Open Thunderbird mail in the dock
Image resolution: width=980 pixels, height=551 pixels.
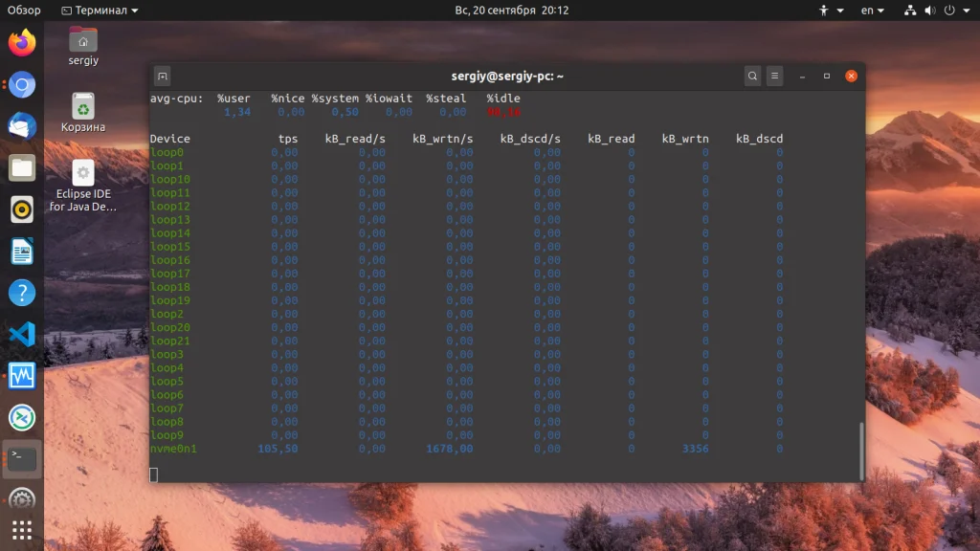pos(22,125)
